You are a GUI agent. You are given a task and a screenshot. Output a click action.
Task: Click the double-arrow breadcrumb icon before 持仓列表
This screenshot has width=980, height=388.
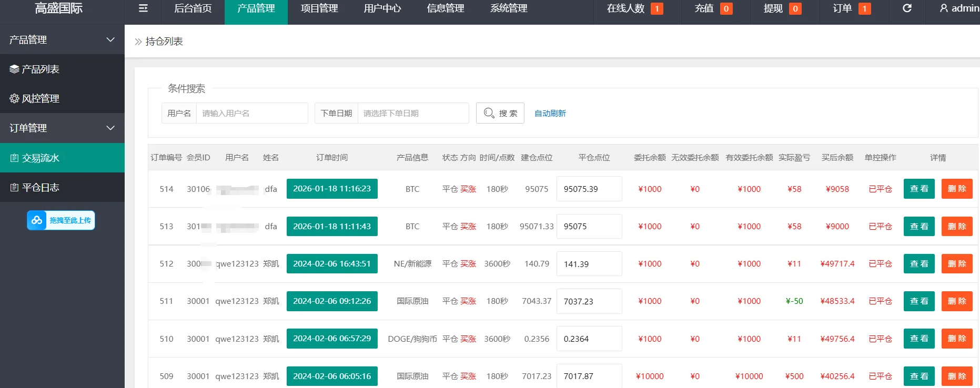point(138,42)
